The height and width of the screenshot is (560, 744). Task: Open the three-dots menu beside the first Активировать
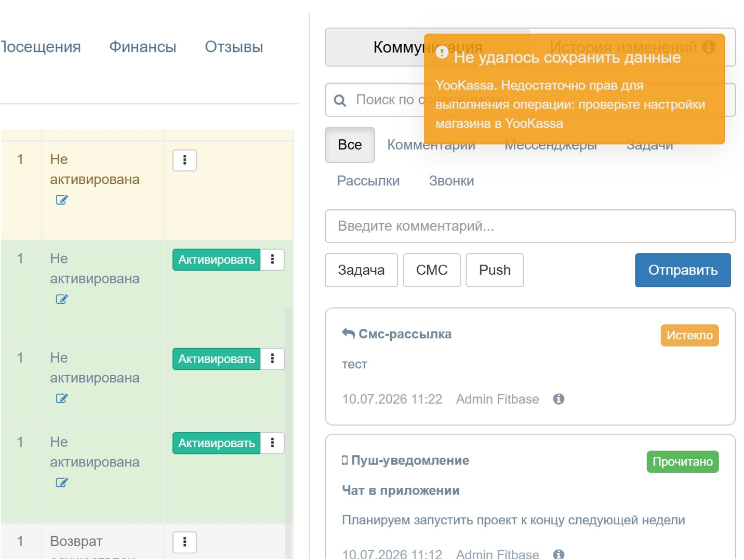click(272, 260)
